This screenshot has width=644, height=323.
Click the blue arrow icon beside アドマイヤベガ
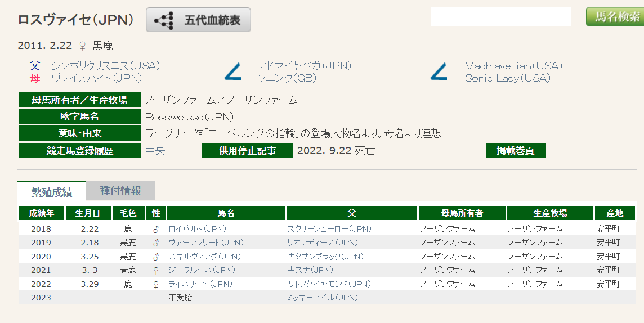tap(232, 72)
